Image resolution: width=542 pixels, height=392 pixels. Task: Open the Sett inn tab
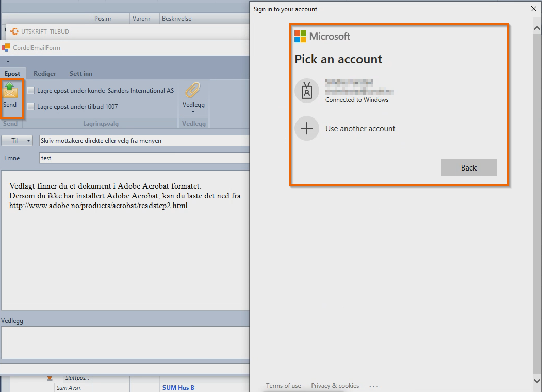click(81, 74)
